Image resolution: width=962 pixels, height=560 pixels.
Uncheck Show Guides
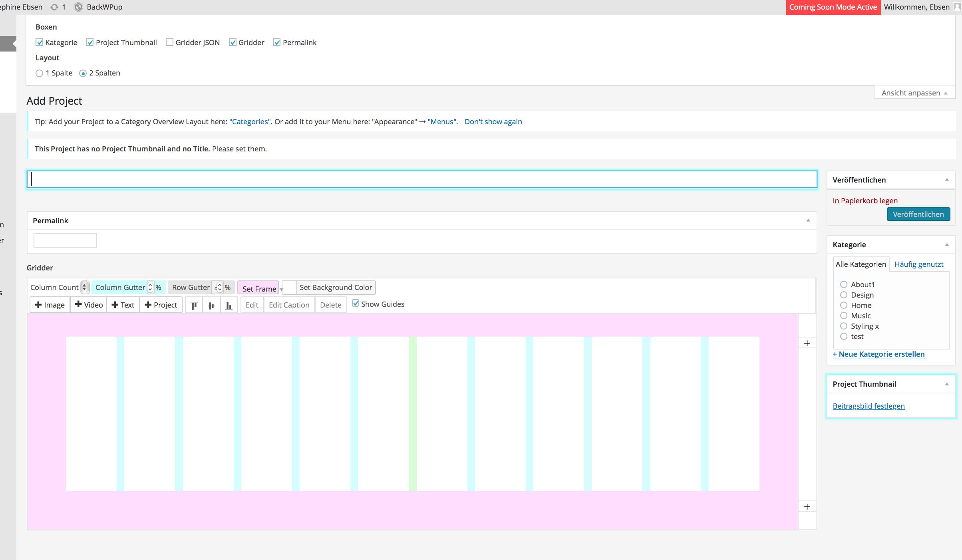(x=356, y=304)
